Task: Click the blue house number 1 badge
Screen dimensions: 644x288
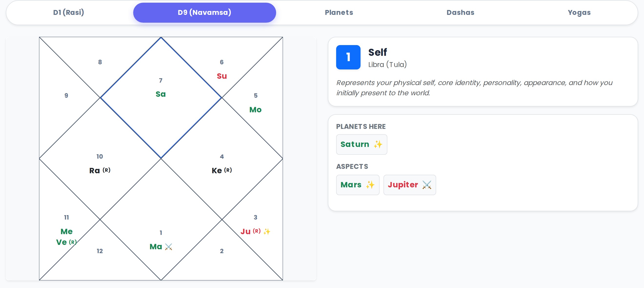Action: pos(348,57)
